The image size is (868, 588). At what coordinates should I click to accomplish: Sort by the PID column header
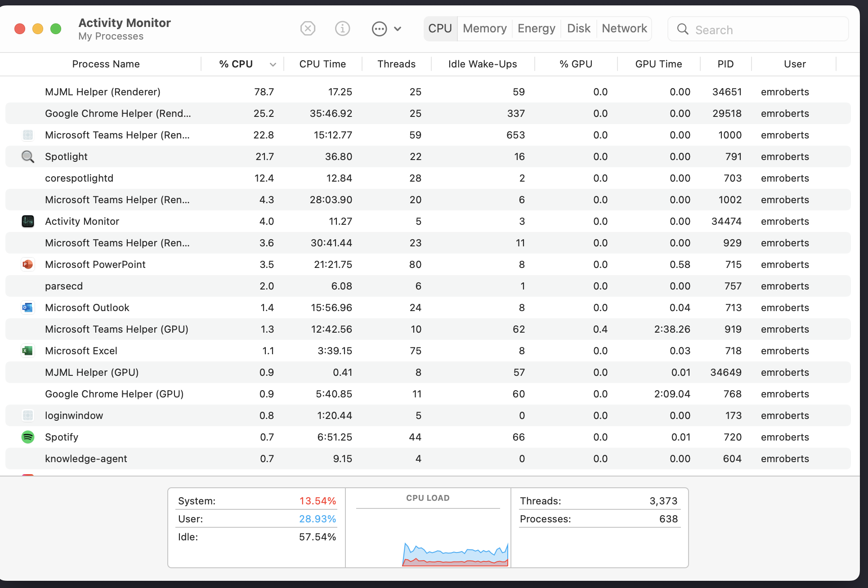click(x=725, y=64)
